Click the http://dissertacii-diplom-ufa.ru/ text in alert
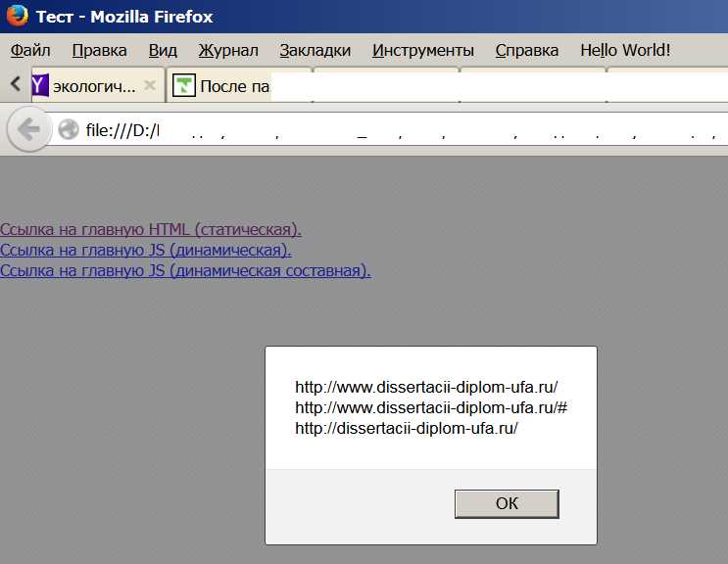This screenshot has width=728, height=564. 407,428
